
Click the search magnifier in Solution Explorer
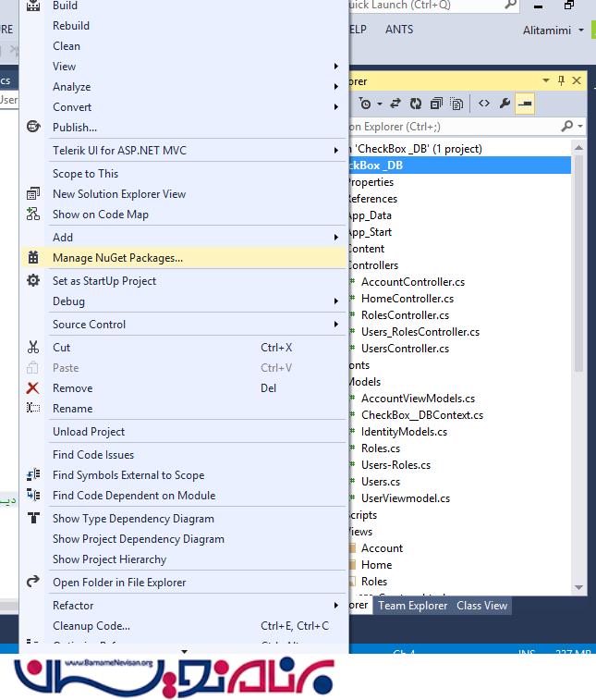566,127
